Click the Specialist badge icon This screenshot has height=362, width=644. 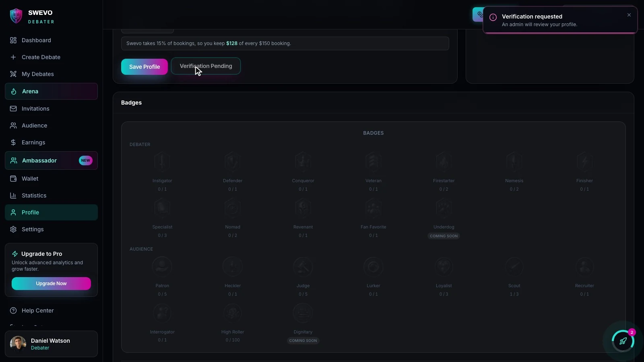pos(162,208)
